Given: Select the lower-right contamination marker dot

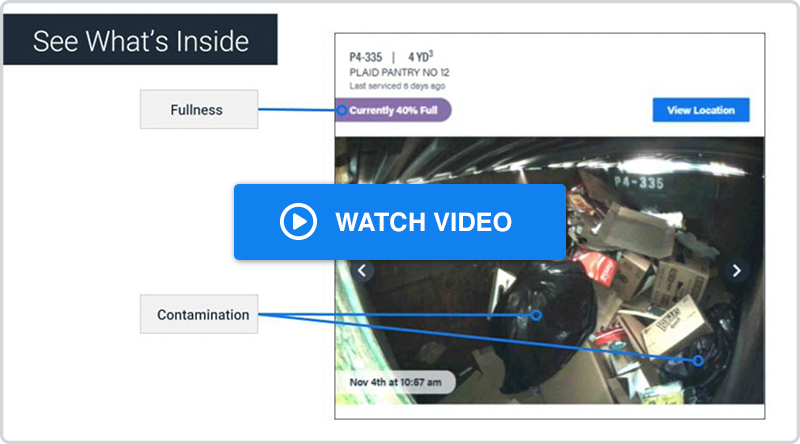Looking at the screenshot, I should tap(698, 360).
